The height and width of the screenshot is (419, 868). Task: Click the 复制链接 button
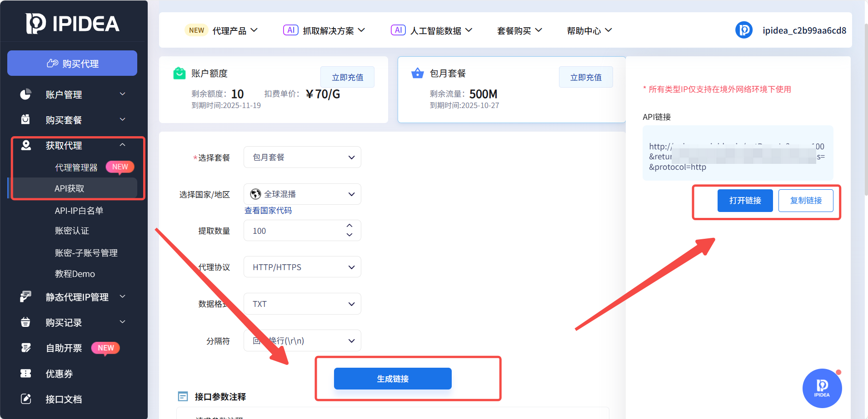(806, 201)
